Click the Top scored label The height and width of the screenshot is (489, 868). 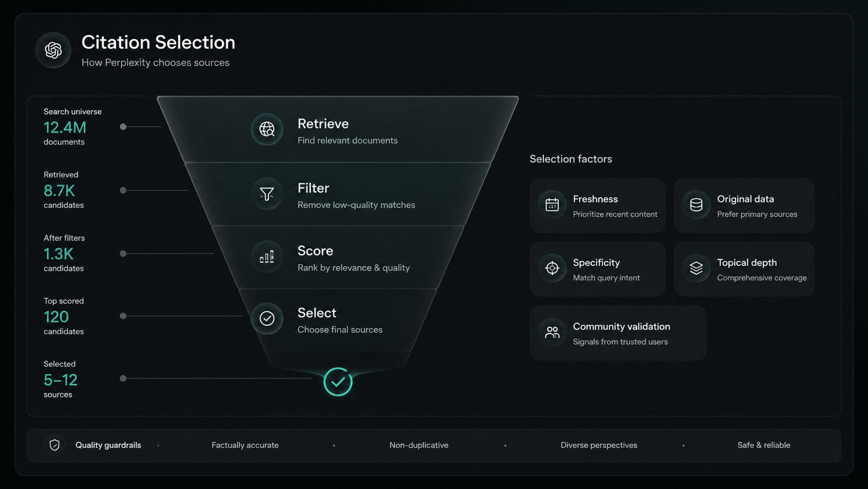63,301
